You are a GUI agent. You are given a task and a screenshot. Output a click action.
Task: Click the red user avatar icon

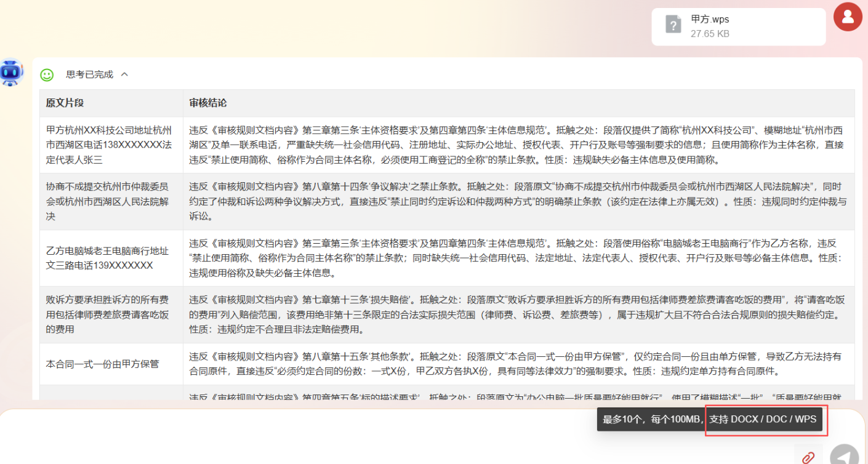click(x=848, y=17)
